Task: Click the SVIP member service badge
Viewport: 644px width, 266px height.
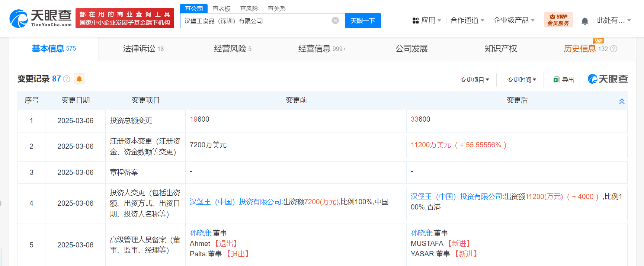Action: pyautogui.click(x=558, y=20)
